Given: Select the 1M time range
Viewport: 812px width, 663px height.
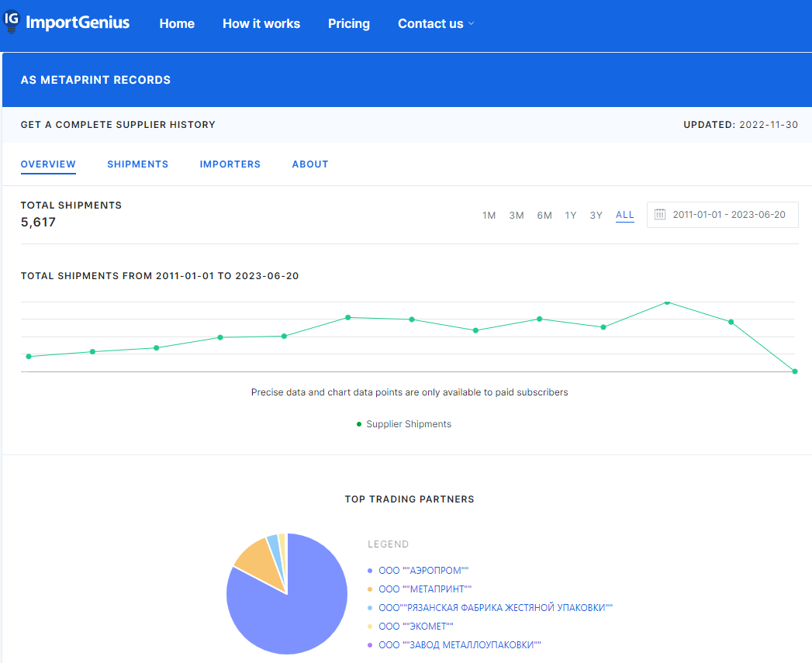Looking at the screenshot, I should [489, 216].
